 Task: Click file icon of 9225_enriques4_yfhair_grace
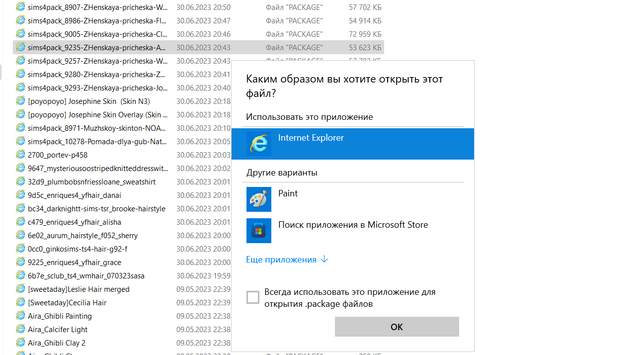(x=20, y=262)
